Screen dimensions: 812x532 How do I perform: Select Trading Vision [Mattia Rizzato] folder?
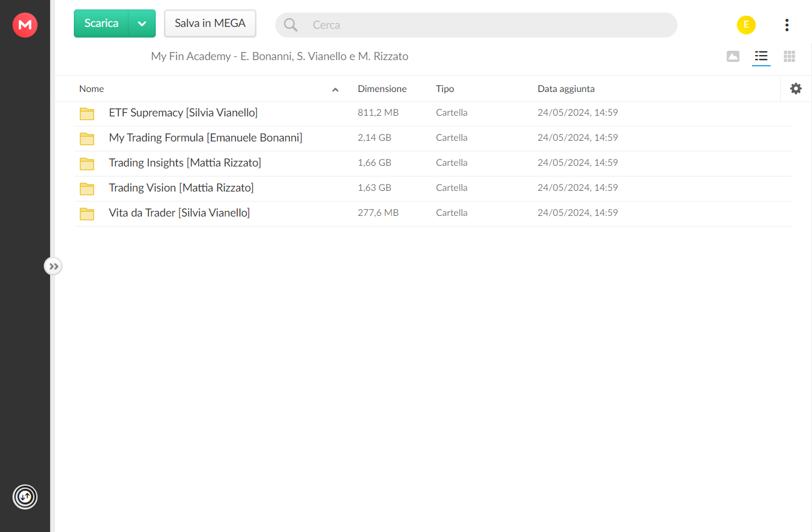click(x=433, y=188)
